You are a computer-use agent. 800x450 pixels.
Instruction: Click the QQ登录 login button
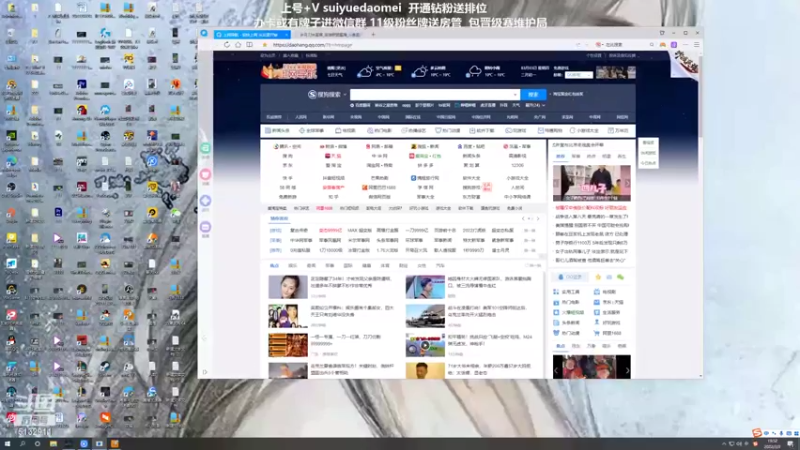[x=570, y=277]
